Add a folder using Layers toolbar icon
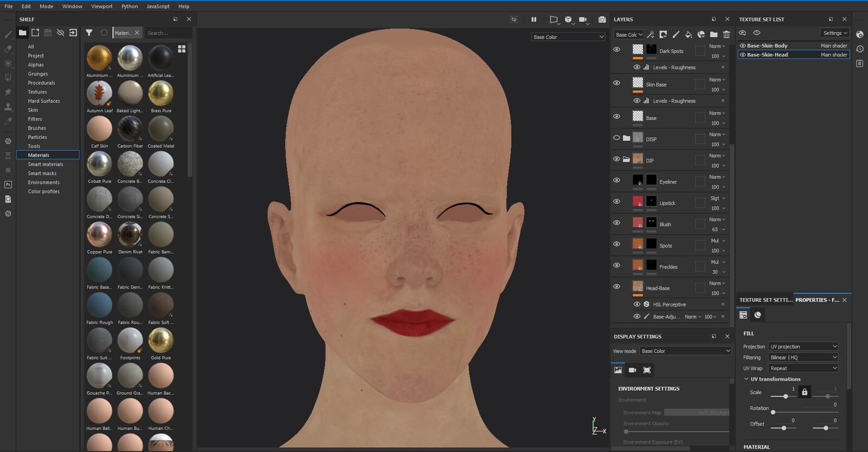 (x=714, y=35)
